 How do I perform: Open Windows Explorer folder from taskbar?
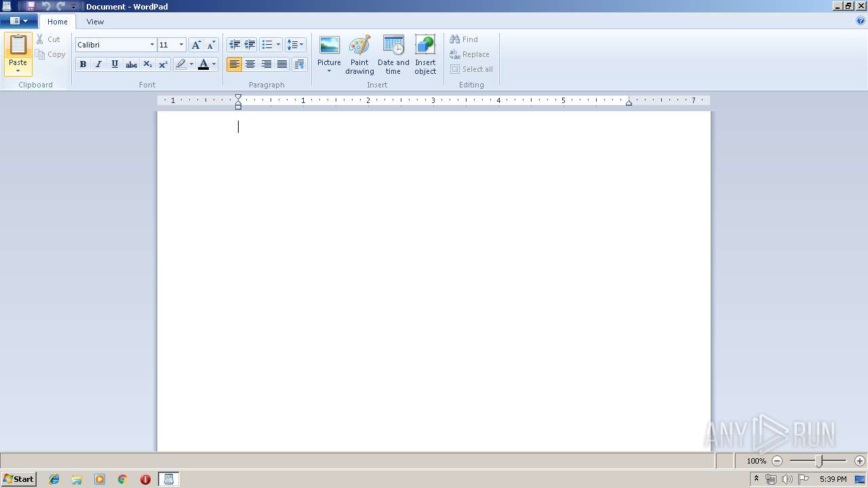click(x=77, y=479)
